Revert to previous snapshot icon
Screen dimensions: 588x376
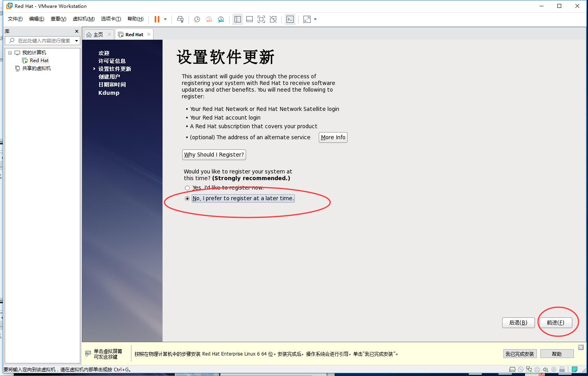coord(209,19)
